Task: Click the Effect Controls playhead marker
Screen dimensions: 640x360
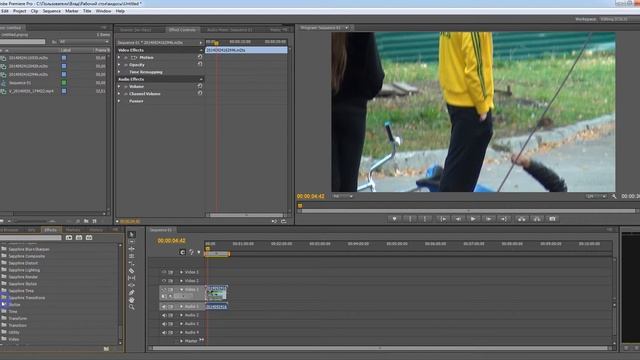Action: tap(216, 42)
